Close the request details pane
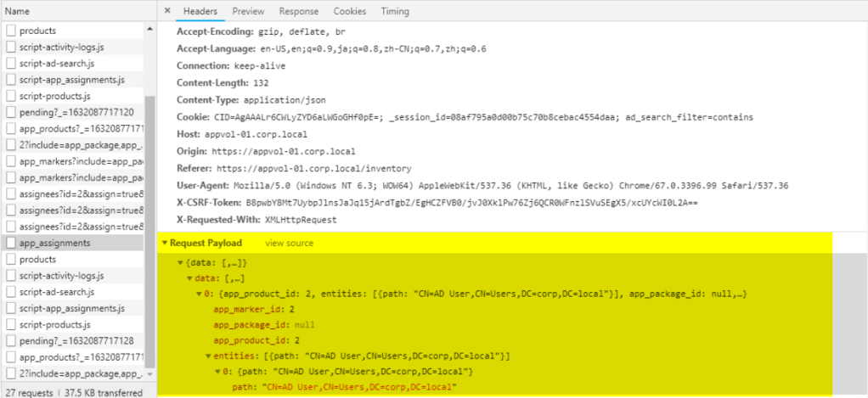Image resolution: width=868 pixels, height=398 pixels. [167, 12]
